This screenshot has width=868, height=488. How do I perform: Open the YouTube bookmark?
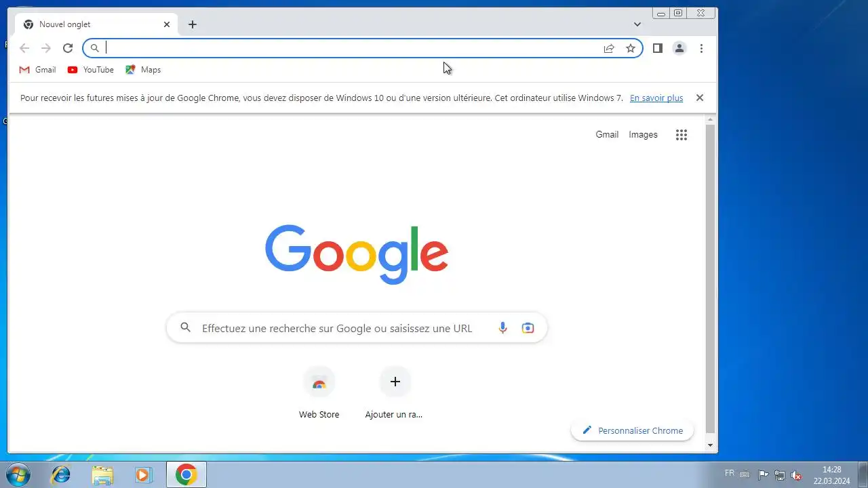pos(91,70)
